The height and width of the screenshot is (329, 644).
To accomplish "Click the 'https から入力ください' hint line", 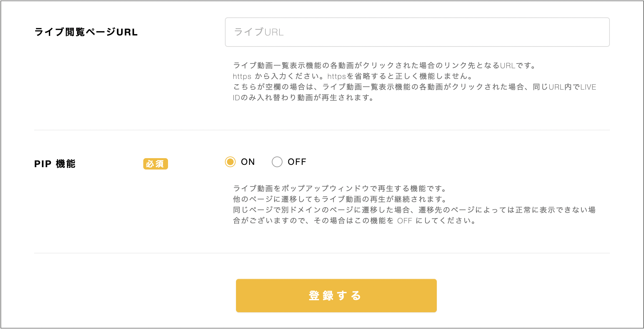I will pos(353,76).
